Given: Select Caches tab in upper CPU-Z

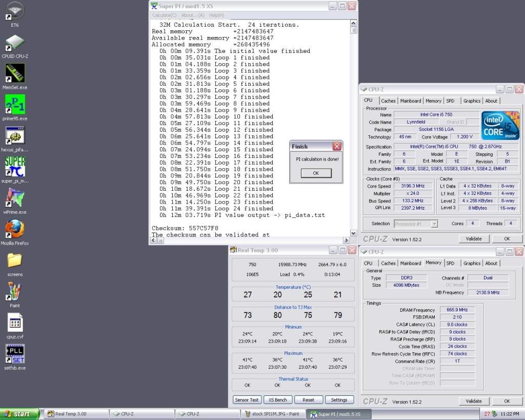Looking at the screenshot, I should (388, 101).
